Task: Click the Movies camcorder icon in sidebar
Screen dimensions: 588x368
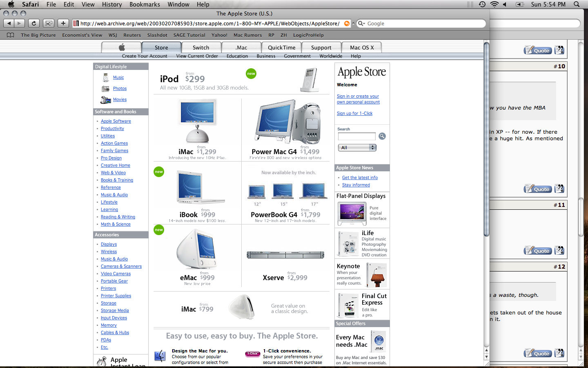Action: 106,100
